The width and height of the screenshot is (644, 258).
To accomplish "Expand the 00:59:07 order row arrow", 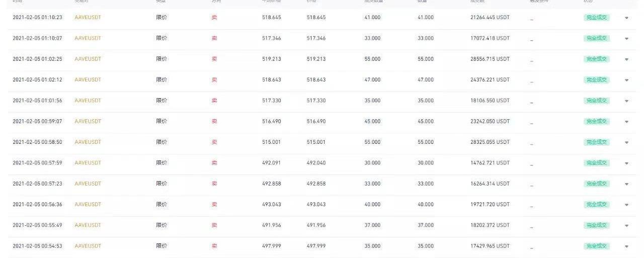I will (x=626, y=122).
